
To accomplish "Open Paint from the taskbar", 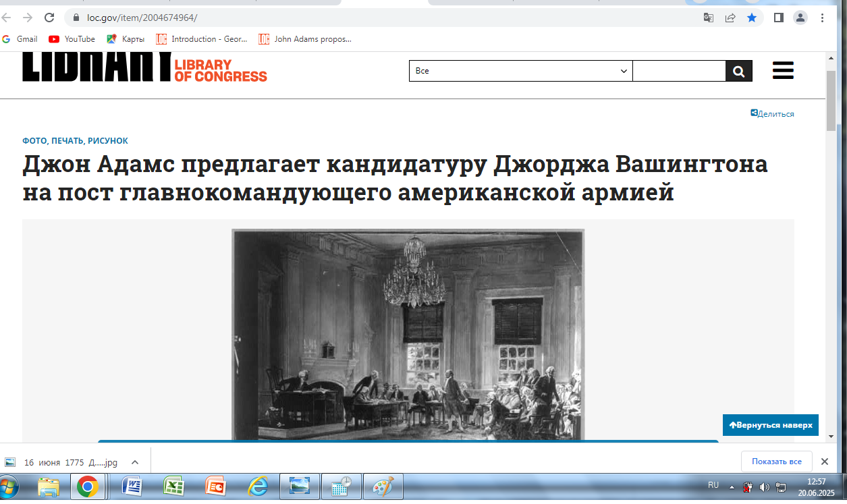I will pos(383,486).
